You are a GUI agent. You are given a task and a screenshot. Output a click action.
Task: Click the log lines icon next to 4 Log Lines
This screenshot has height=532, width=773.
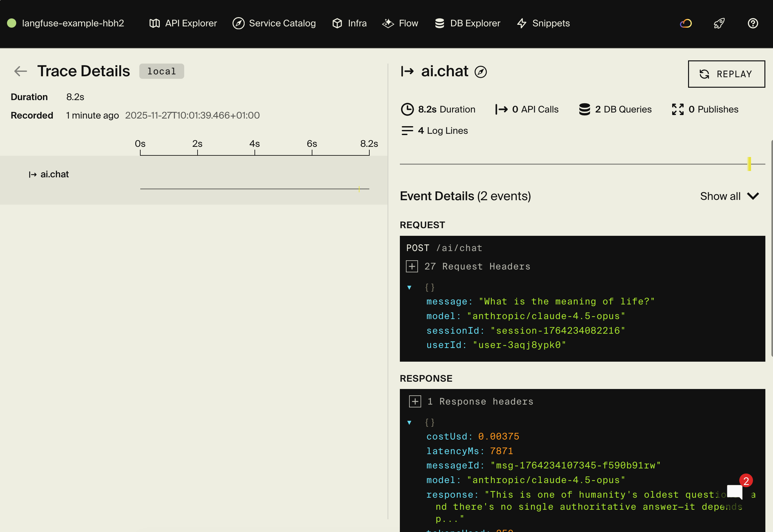pyautogui.click(x=407, y=130)
